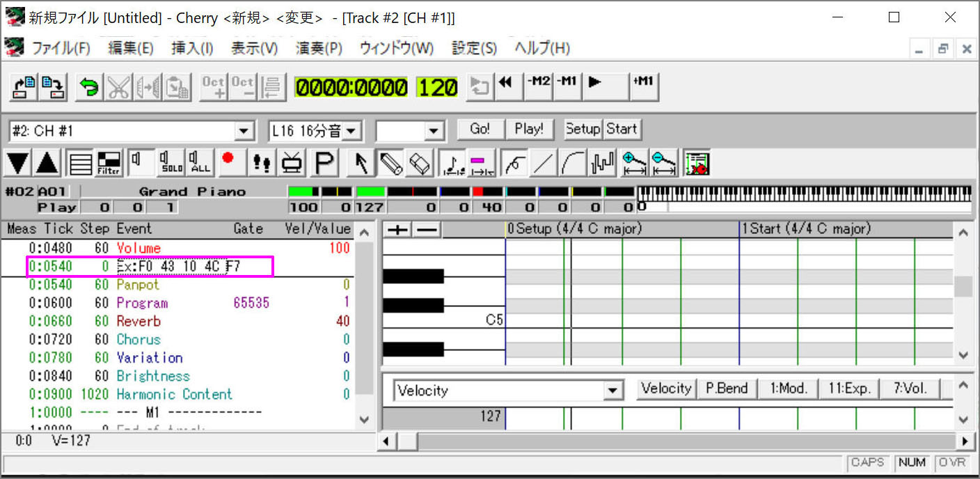Click the tempo display showing 120
The height and width of the screenshot is (479, 980).
click(438, 87)
